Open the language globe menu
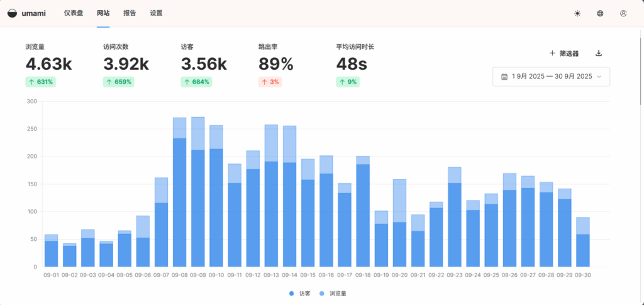This screenshot has height=305, width=644. pyautogui.click(x=600, y=13)
